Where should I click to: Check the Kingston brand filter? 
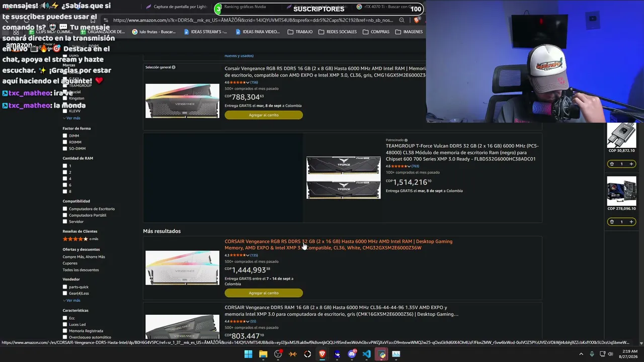[x=65, y=99]
